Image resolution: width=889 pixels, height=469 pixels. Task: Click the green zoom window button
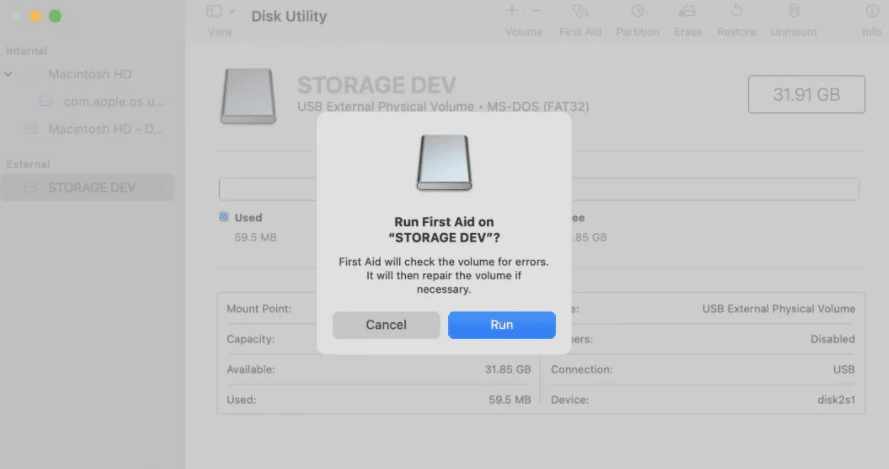(55, 16)
